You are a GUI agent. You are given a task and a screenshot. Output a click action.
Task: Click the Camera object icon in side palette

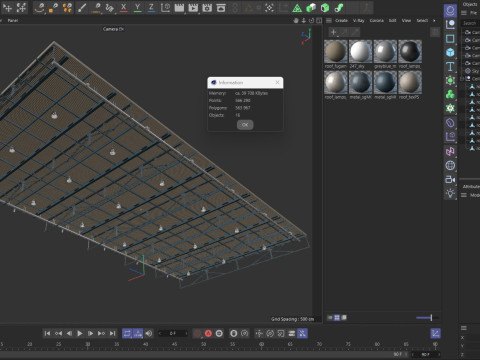(450, 179)
